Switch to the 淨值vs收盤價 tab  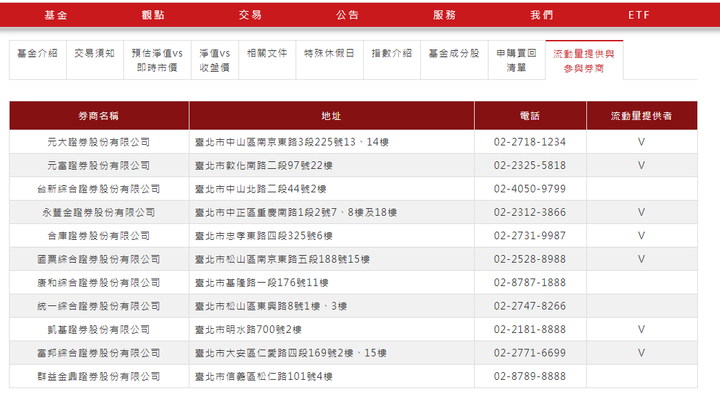pos(214,60)
